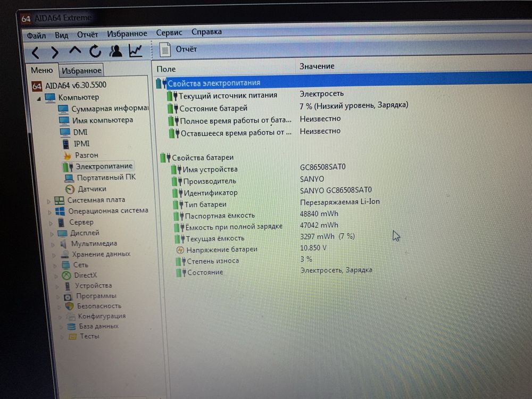Select the Состояние батарей row
532x399 pixels.
click(x=213, y=109)
